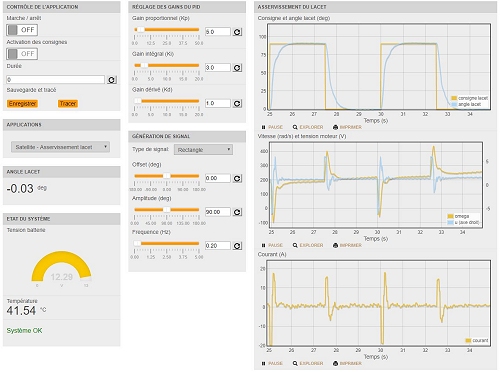The height and width of the screenshot is (372, 500).
Task: Enable the Activation des consignes switch
Action: pyautogui.click(x=22, y=54)
